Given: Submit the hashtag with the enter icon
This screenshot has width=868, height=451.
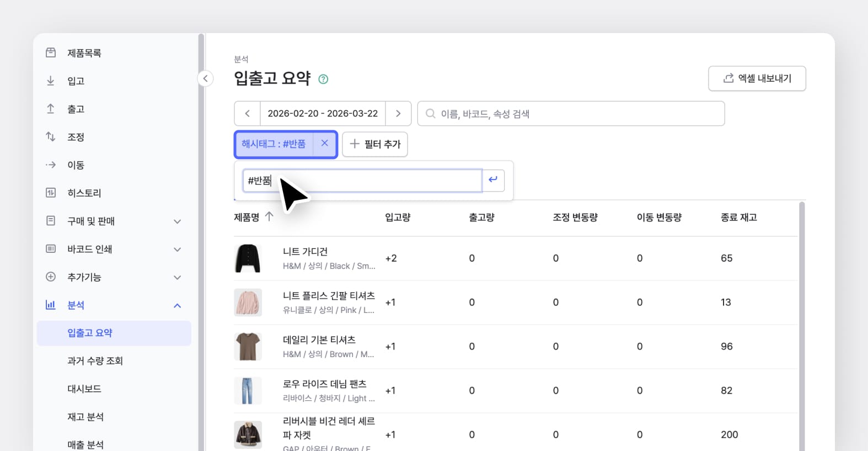Looking at the screenshot, I should (493, 179).
